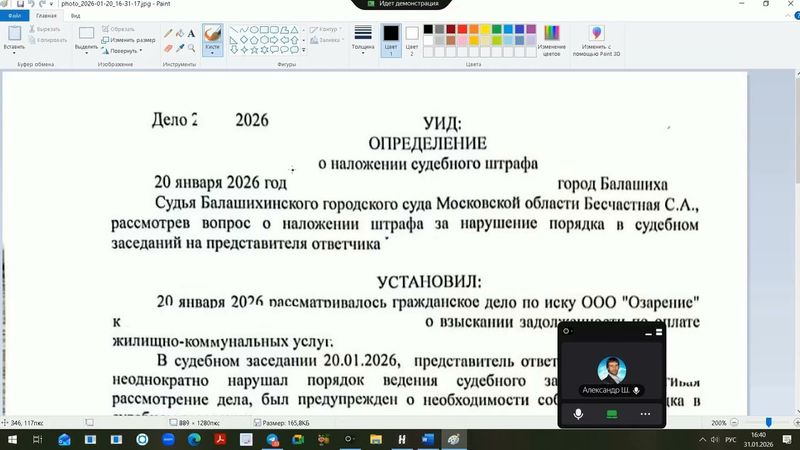
Task: Open the Контур outline dropdown
Action: click(326, 29)
